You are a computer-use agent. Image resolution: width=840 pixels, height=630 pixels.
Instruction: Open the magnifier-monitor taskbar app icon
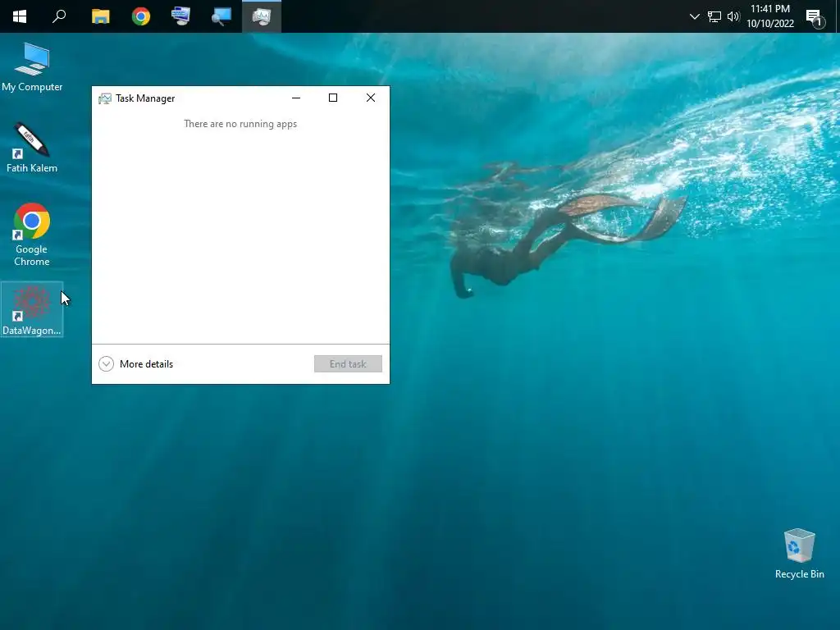[221, 16]
